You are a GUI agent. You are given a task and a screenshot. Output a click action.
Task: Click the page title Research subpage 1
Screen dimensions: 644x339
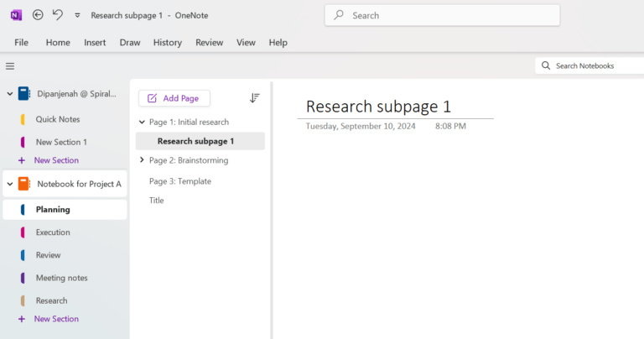coord(378,107)
